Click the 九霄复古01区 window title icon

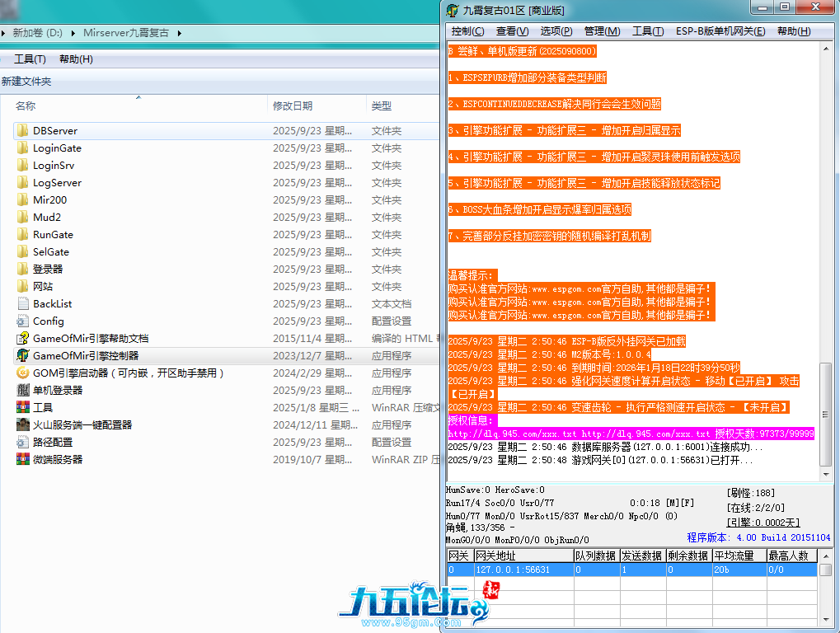(453, 10)
